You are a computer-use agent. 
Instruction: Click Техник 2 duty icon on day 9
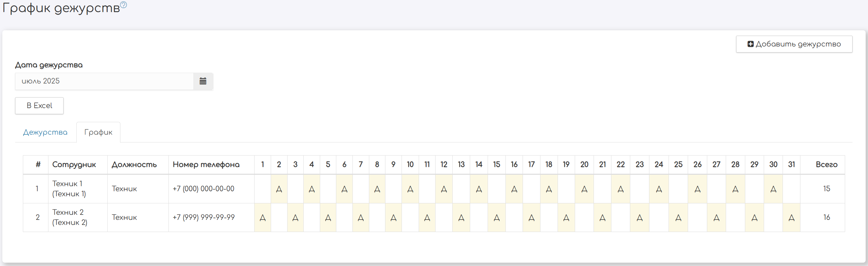coord(393,218)
